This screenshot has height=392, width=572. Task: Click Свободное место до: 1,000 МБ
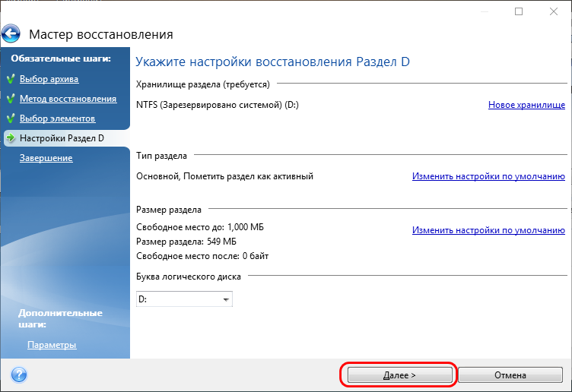[200, 227]
